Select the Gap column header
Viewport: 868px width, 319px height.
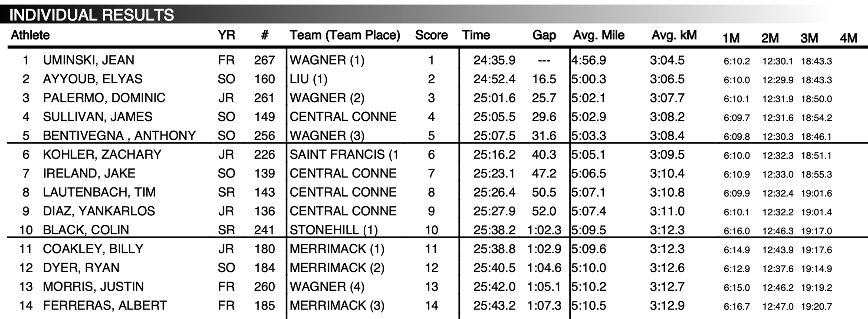pyautogui.click(x=544, y=36)
